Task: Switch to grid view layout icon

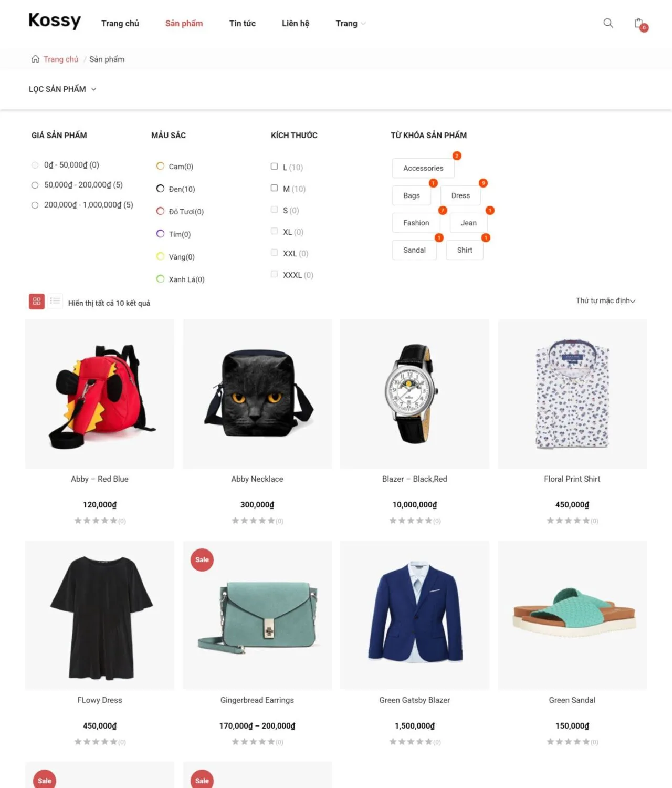Action: click(37, 301)
